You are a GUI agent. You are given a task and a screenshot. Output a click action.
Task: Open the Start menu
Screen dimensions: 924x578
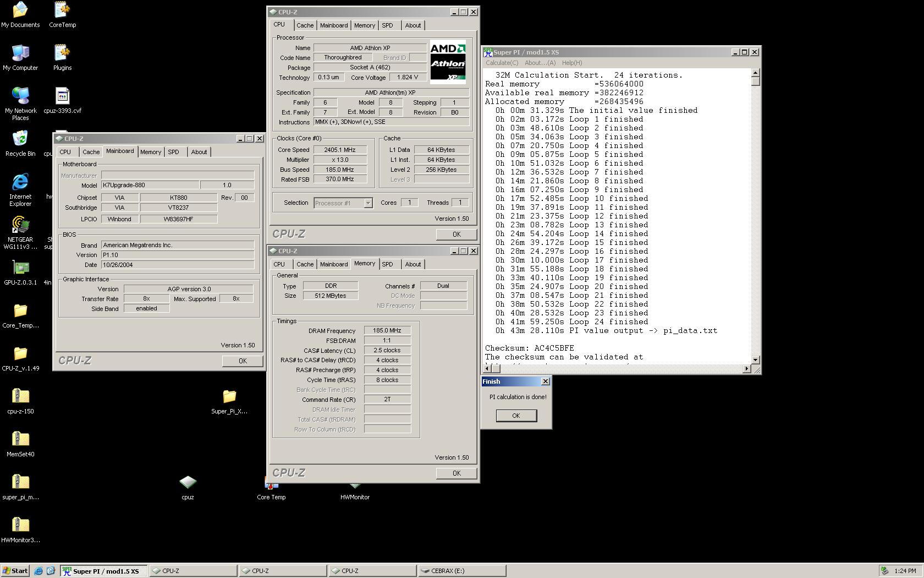tap(15, 571)
